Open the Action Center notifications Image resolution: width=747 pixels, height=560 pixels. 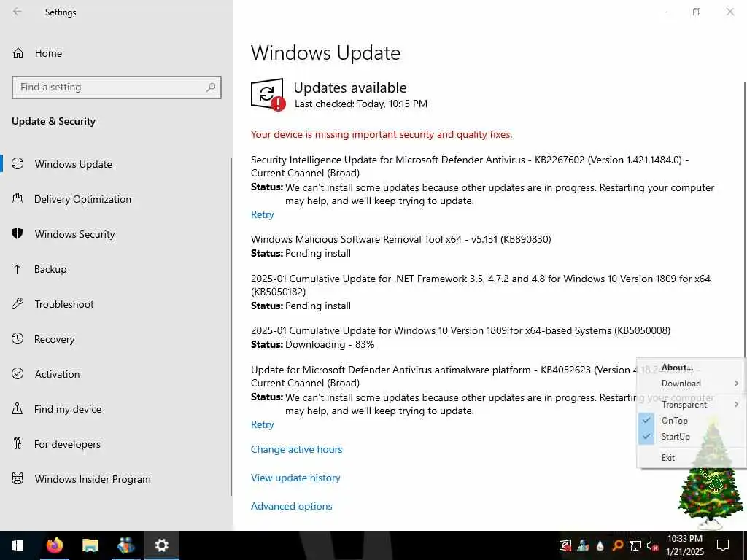pyautogui.click(x=723, y=545)
